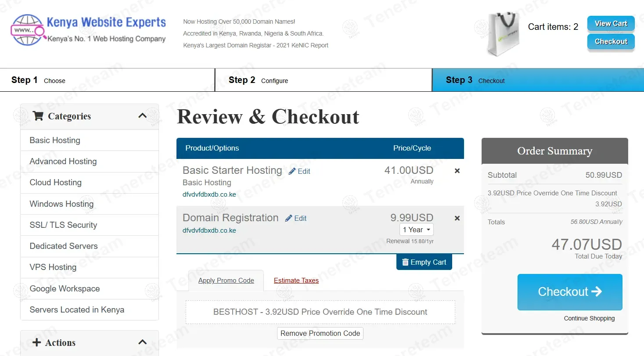The width and height of the screenshot is (644, 356).
Task: Remove Basic Starter Hosting with its X icon
Action: click(x=457, y=171)
